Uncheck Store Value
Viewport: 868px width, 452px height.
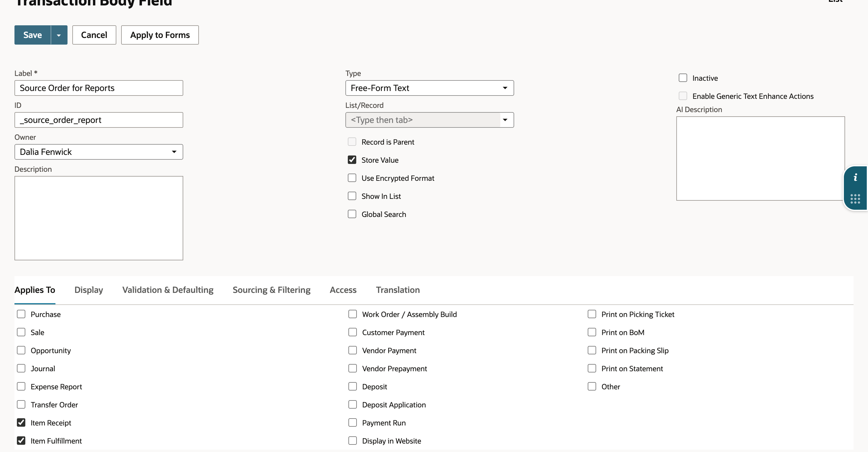click(x=352, y=160)
